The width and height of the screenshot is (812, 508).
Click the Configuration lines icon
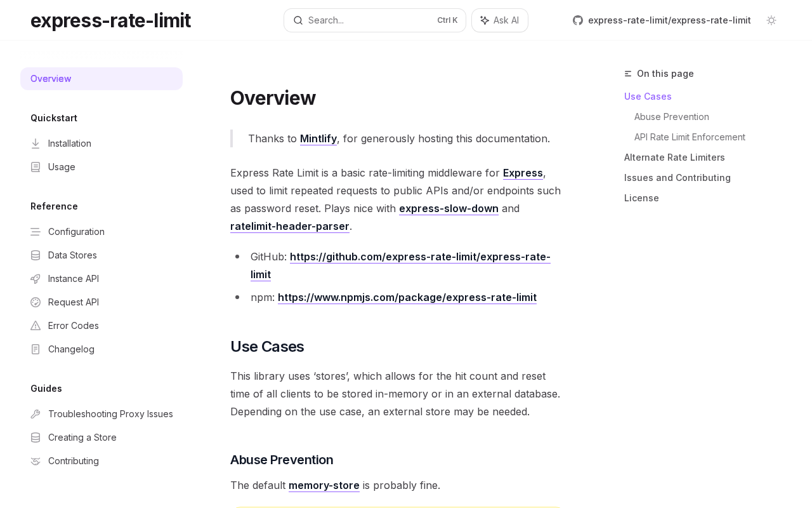36,232
